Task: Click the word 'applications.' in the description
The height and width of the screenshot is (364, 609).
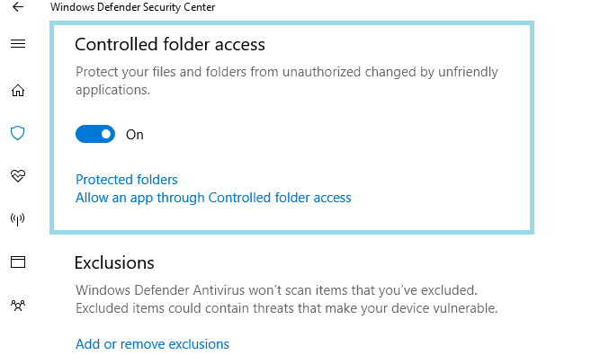Action: click(x=113, y=90)
